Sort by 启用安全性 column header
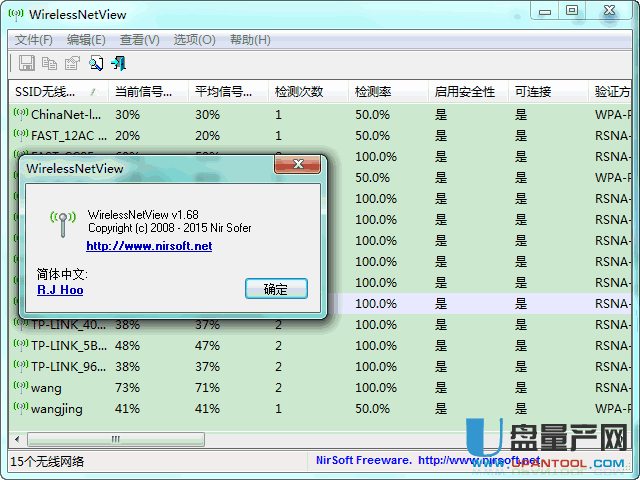The height and width of the screenshot is (480, 640). (468, 91)
